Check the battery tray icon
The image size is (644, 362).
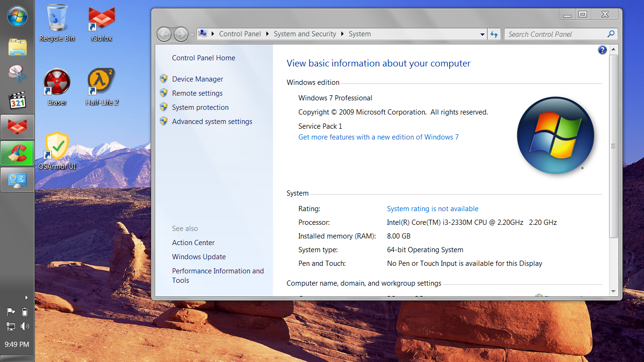point(25,312)
